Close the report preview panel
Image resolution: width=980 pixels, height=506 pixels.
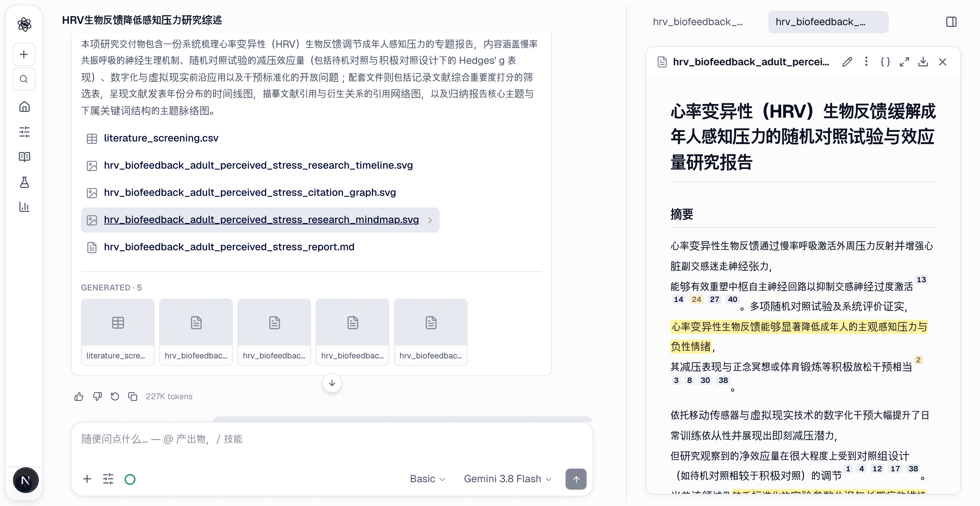coord(942,62)
